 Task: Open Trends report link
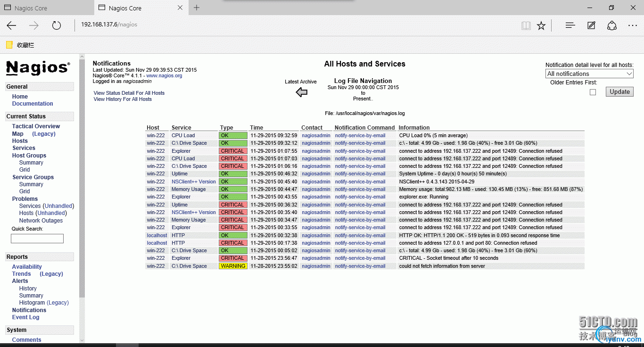(x=21, y=274)
